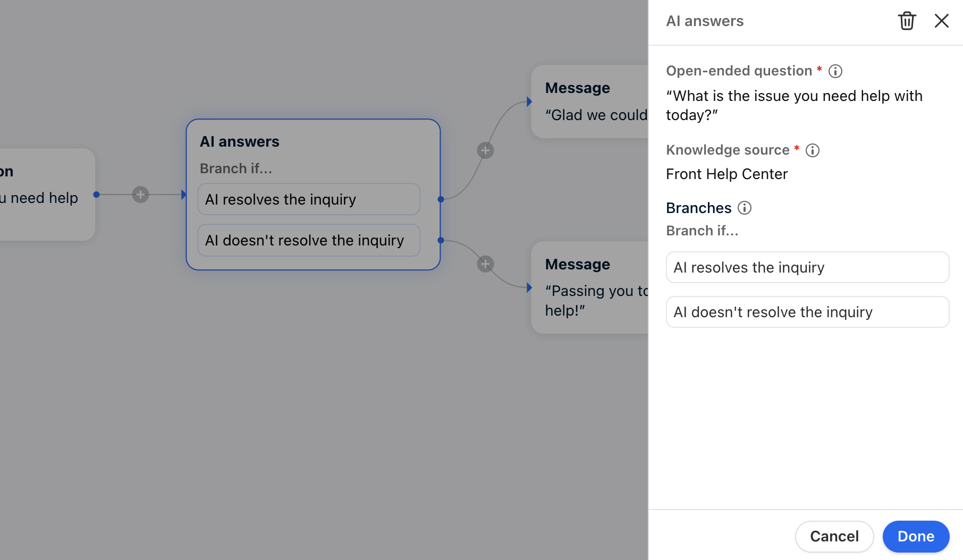The image size is (963, 560).
Task: Close the AI answers side panel
Action: pyautogui.click(x=941, y=21)
